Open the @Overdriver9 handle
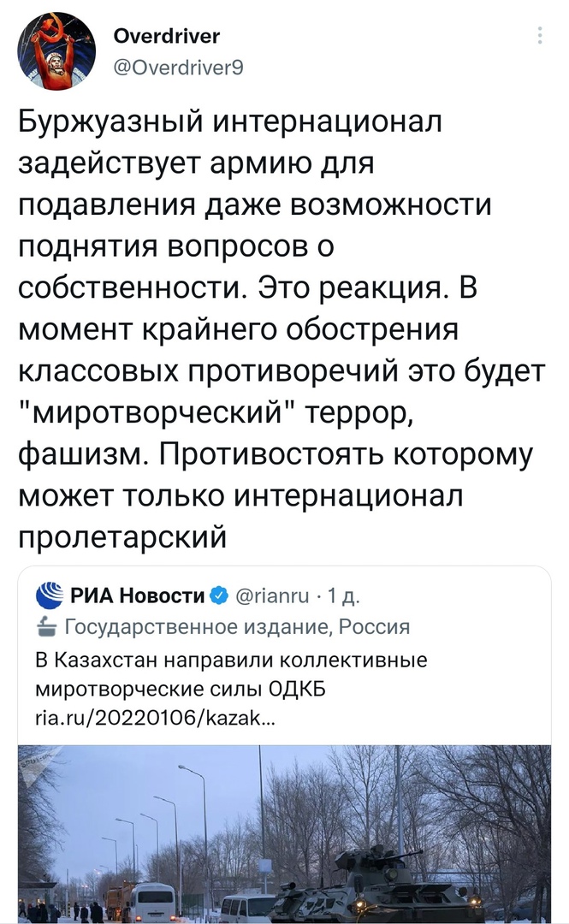Image resolution: width=569 pixels, height=924 pixels. tap(178, 68)
